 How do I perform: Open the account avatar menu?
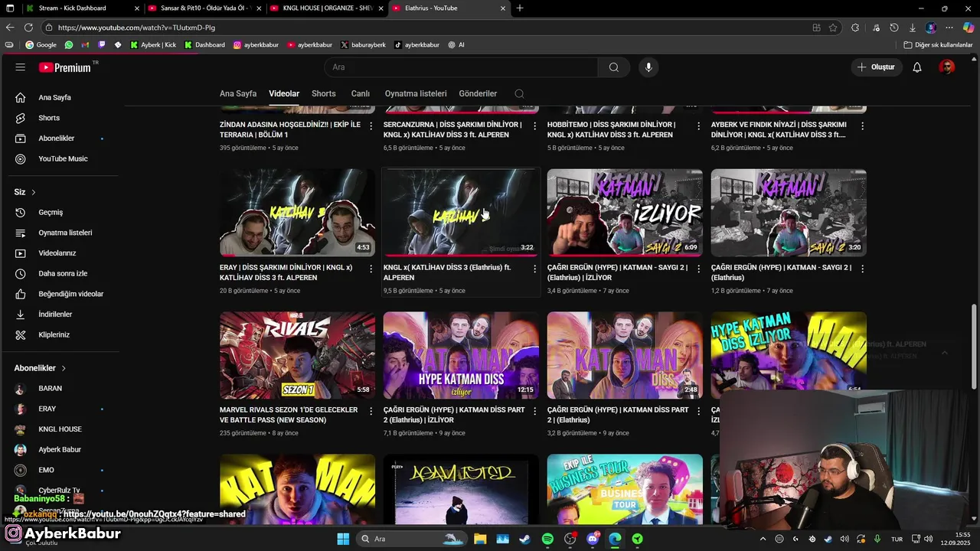pos(947,67)
